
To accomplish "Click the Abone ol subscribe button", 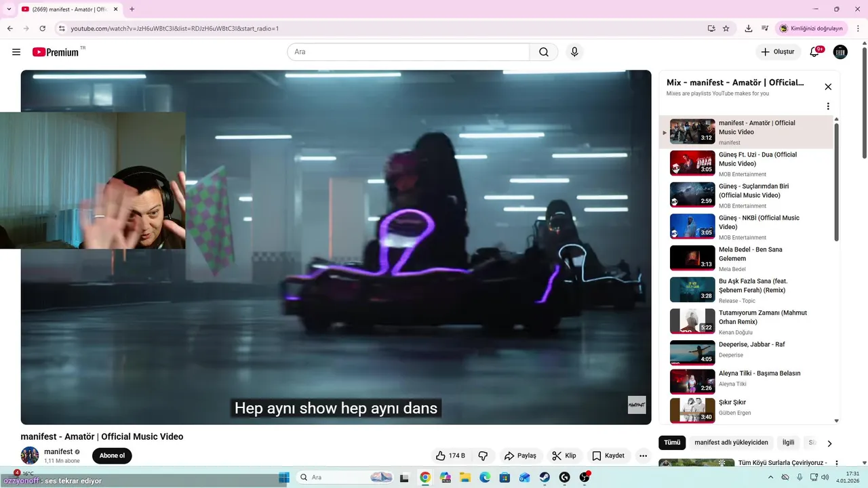I will pyautogui.click(x=112, y=455).
